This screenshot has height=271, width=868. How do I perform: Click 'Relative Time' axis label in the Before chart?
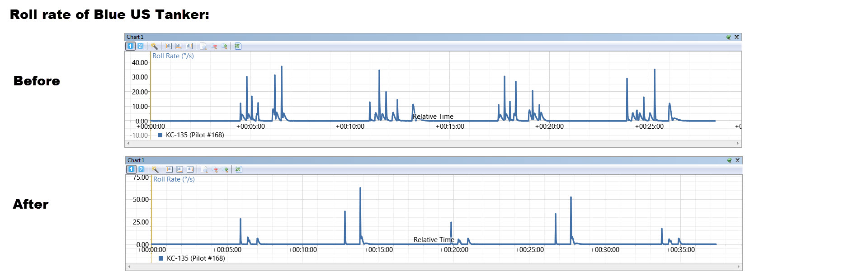pos(433,117)
